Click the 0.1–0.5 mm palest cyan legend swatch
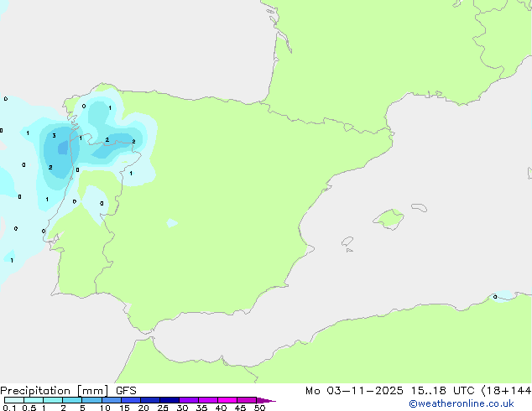Screen dimensions: 532x411 (14, 400)
